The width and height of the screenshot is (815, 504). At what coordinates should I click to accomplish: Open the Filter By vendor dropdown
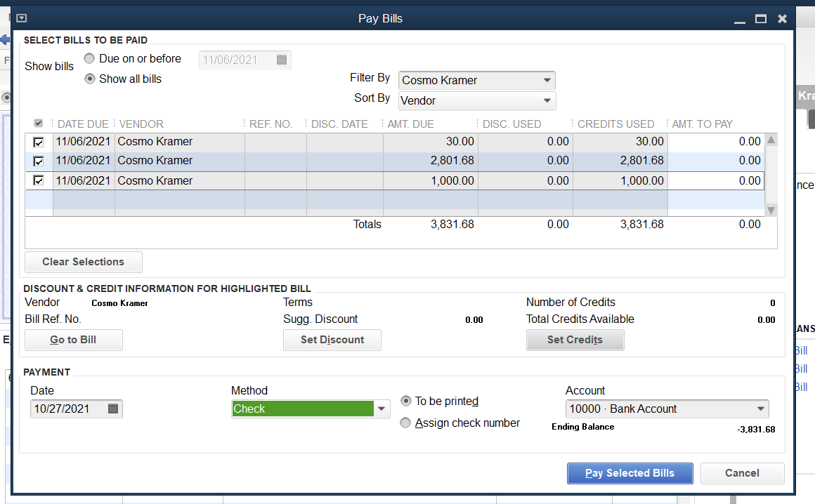pos(547,81)
